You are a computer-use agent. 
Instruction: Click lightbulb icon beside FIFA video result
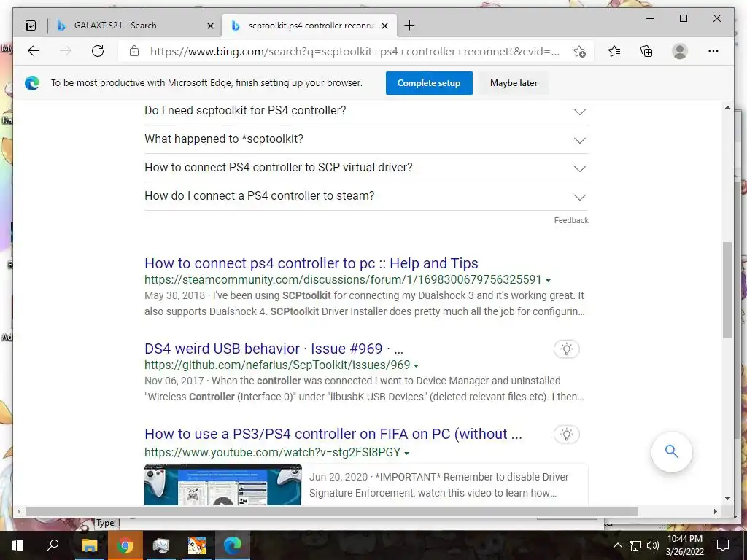pyautogui.click(x=566, y=435)
